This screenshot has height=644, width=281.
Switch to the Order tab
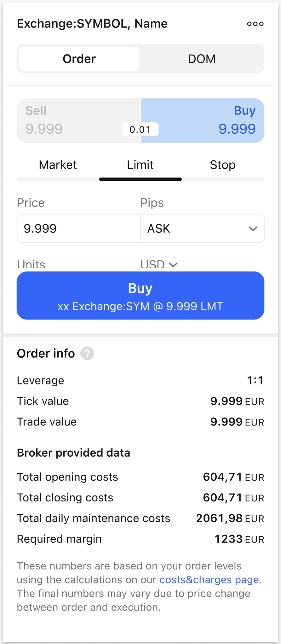[x=79, y=59]
